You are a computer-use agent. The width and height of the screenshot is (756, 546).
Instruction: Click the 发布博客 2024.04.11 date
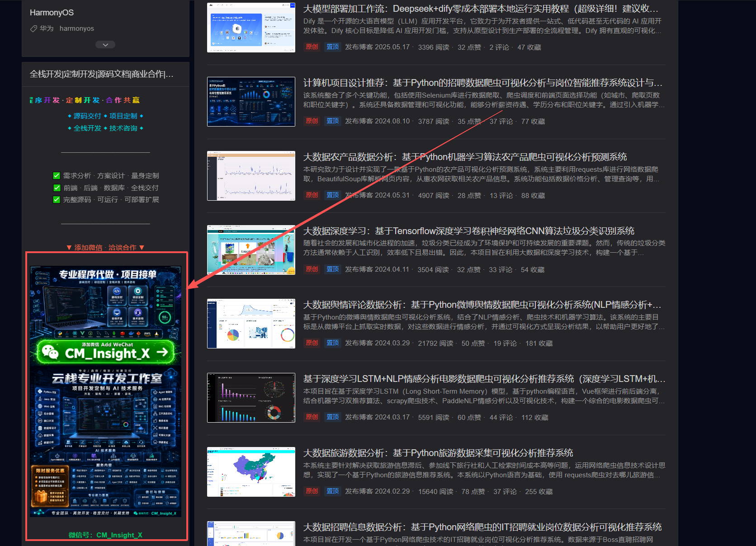point(377,269)
